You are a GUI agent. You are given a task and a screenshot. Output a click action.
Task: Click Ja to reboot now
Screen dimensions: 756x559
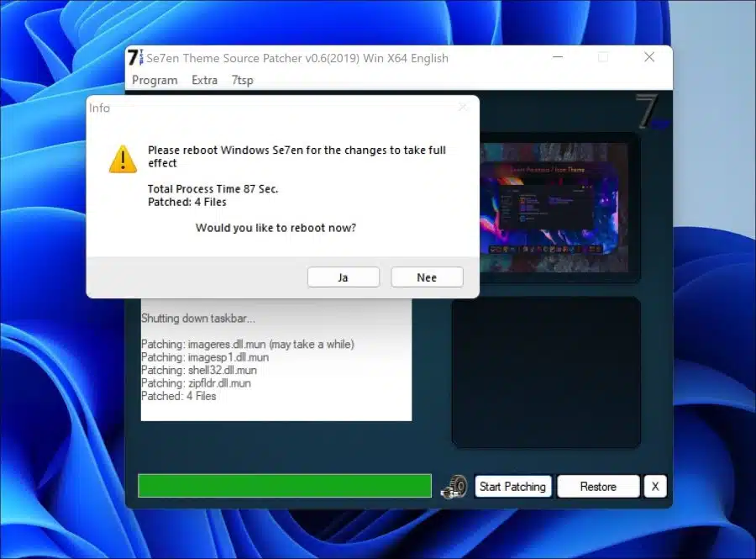tap(344, 277)
